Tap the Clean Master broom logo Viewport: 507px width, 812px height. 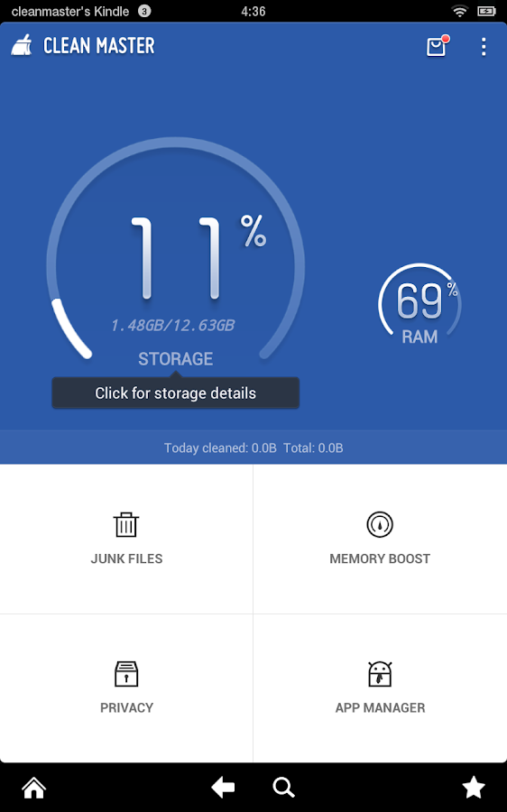pos(22,45)
